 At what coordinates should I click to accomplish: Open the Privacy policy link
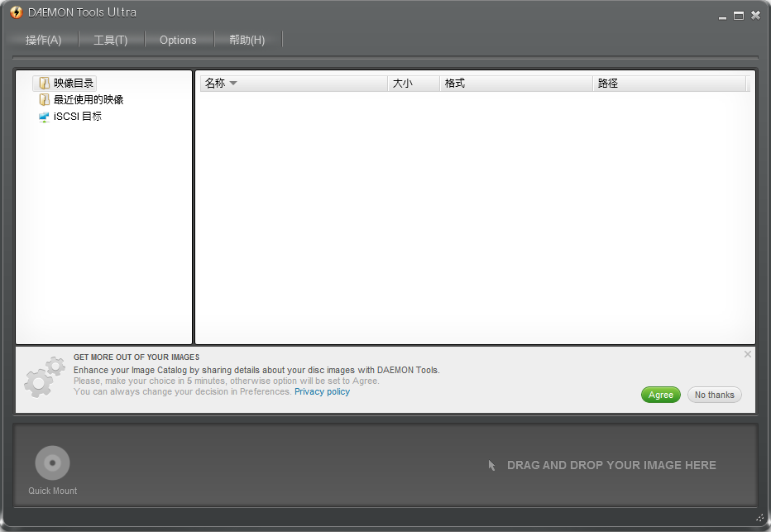tap(322, 392)
